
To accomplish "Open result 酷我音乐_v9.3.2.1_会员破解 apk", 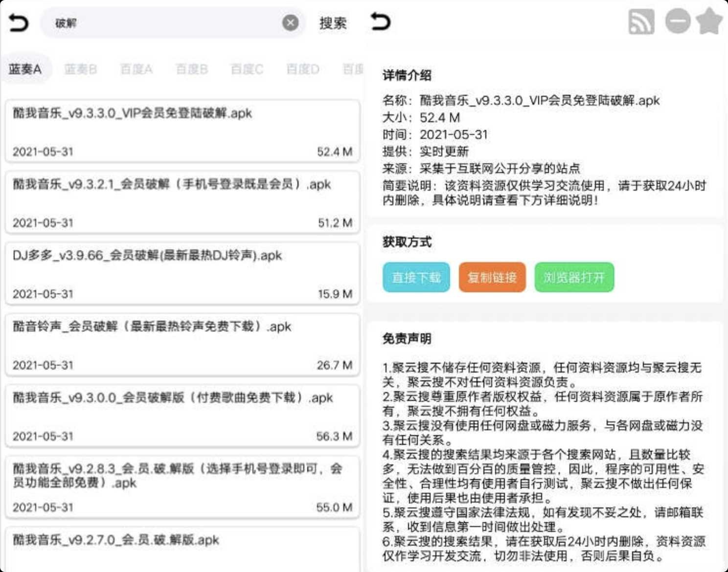I will (x=182, y=202).
